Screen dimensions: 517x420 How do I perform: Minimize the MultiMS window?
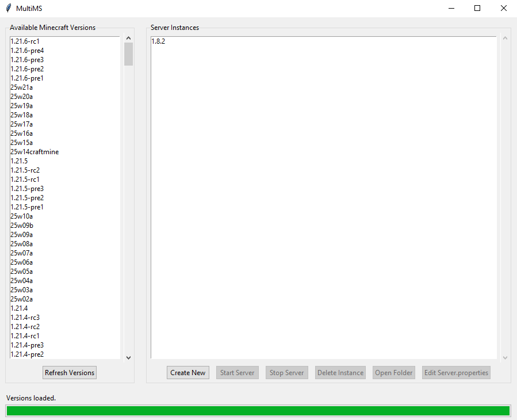click(451, 8)
